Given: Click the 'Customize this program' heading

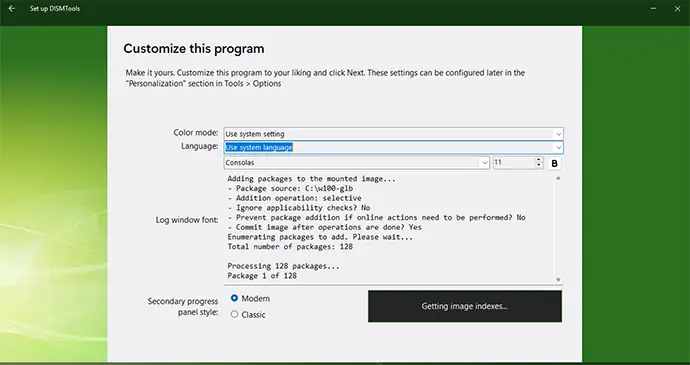Looking at the screenshot, I should click(194, 48).
